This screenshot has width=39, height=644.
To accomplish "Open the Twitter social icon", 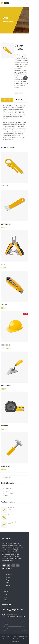I will coord(4,565).
